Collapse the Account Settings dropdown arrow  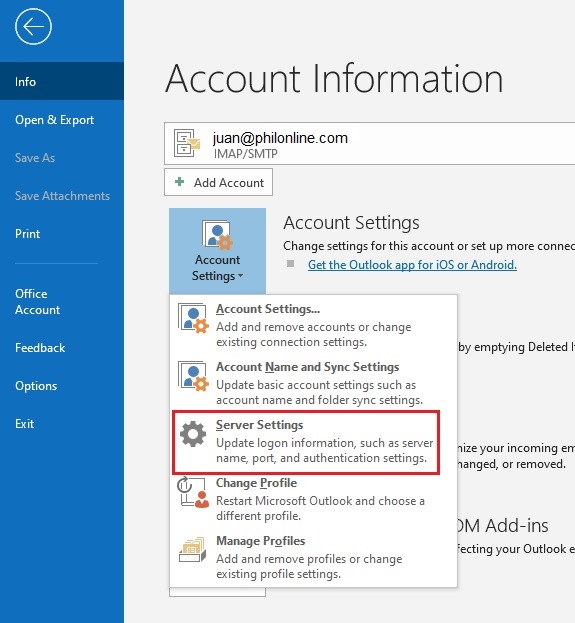(x=240, y=276)
